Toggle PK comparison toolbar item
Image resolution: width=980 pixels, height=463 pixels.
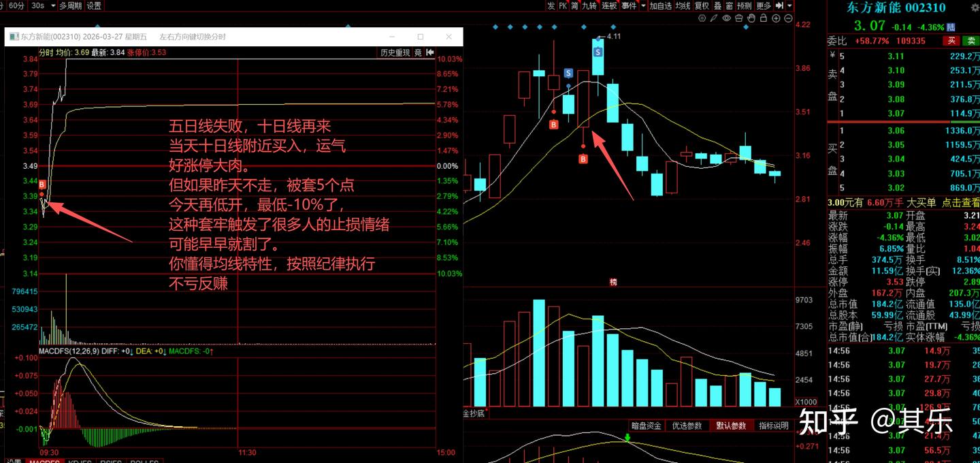click(x=562, y=5)
